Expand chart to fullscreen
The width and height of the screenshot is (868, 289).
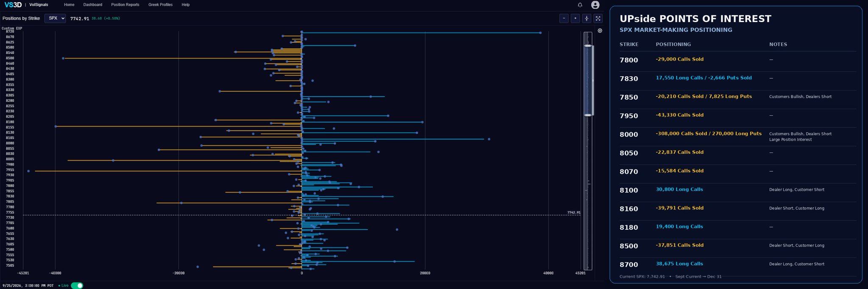[598, 18]
